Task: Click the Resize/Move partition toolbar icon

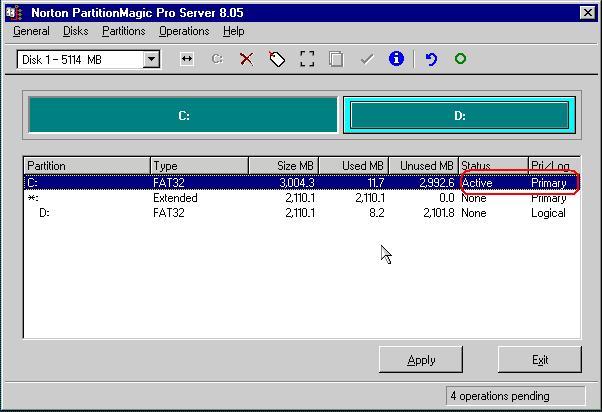Action: 187,59
